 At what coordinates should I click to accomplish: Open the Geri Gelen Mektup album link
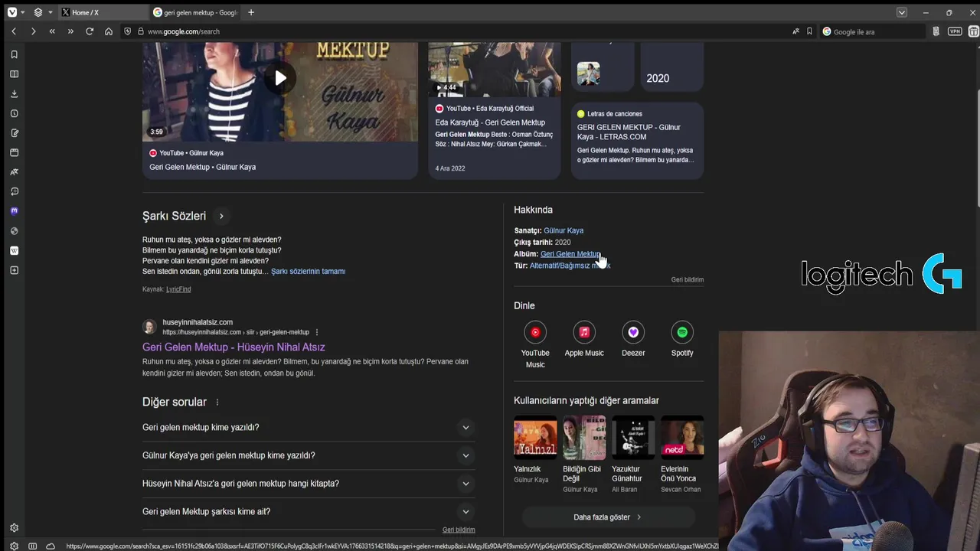(x=570, y=254)
